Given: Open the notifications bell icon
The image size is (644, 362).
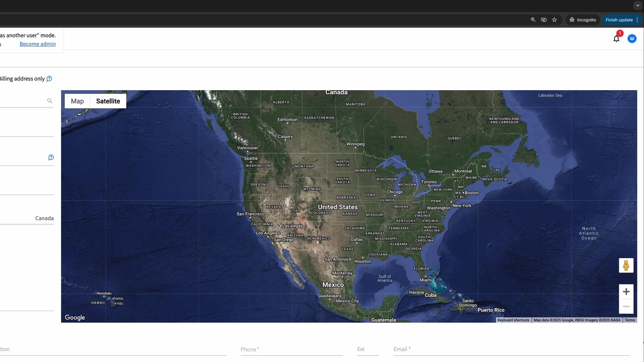Looking at the screenshot, I should click(616, 39).
